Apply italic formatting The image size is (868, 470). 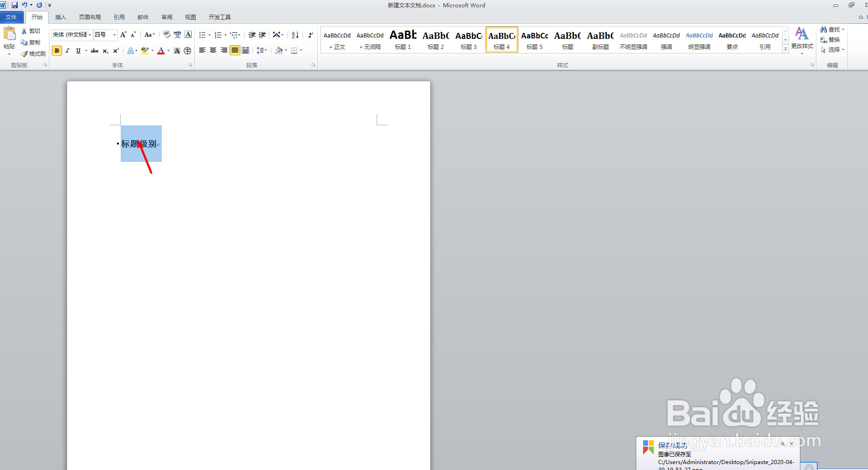pyautogui.click(x=67, y=51)
